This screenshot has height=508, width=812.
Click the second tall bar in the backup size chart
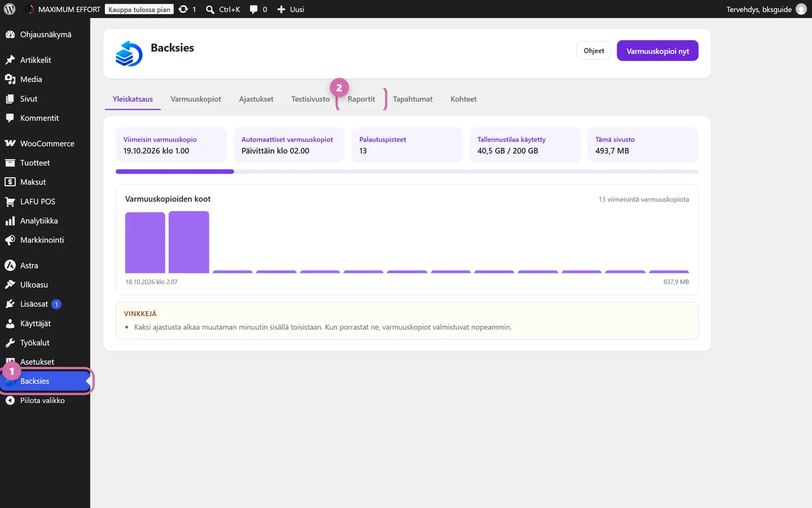click(x=189, y=242)
